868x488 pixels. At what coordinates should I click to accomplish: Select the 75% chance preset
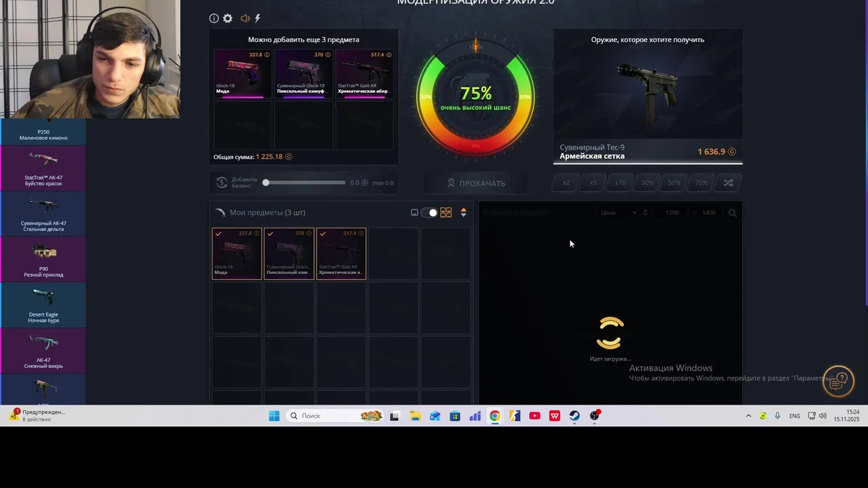[701, 183]
